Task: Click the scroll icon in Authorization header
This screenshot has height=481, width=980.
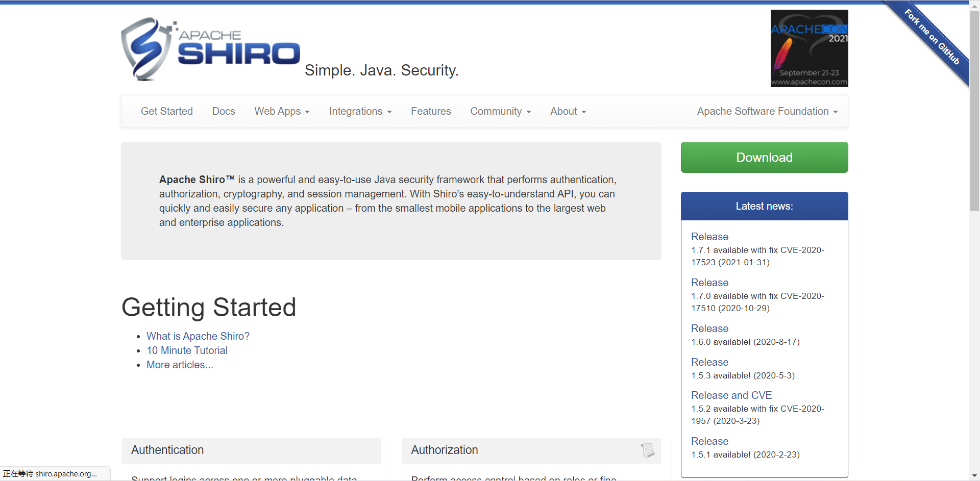Action: (647, 450)
